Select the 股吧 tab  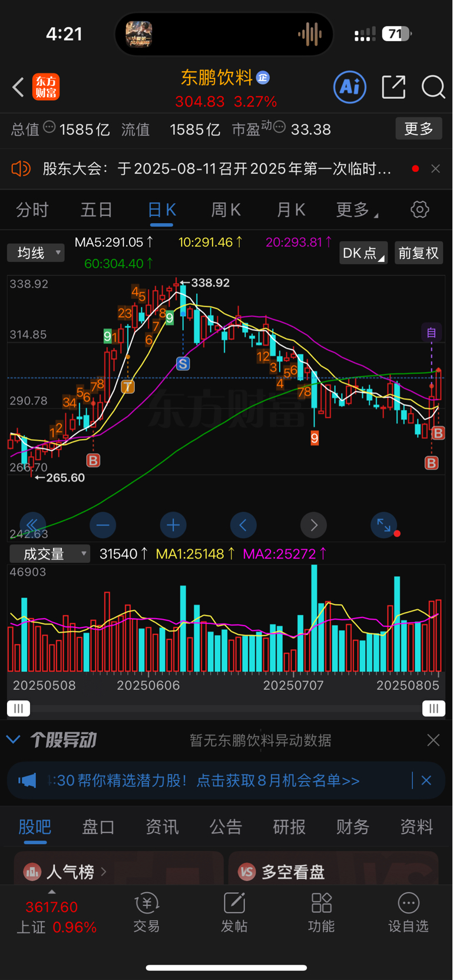click(x=35, y=827)
